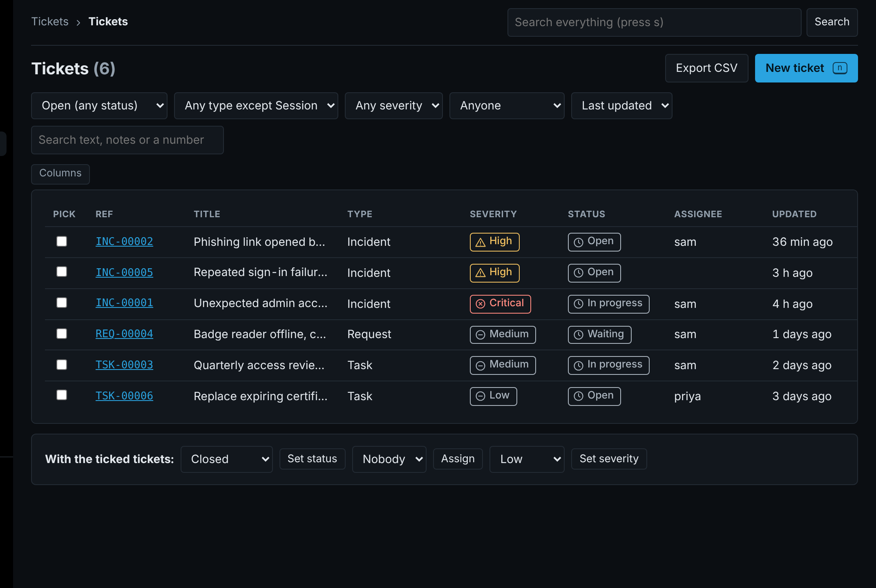Click the Waiting status badge for REQ-00004
Screen dimensions: 876x588
click(599, 334)
